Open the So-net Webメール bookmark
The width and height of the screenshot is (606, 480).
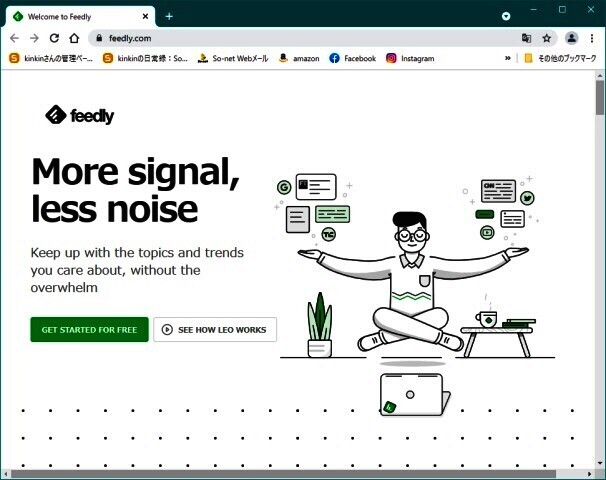click(x=233, y=58)
